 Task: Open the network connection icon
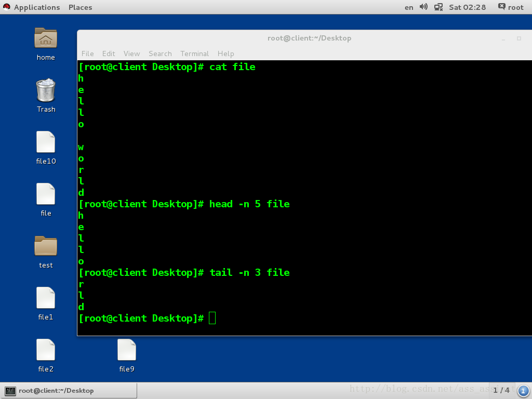point(438,7)
